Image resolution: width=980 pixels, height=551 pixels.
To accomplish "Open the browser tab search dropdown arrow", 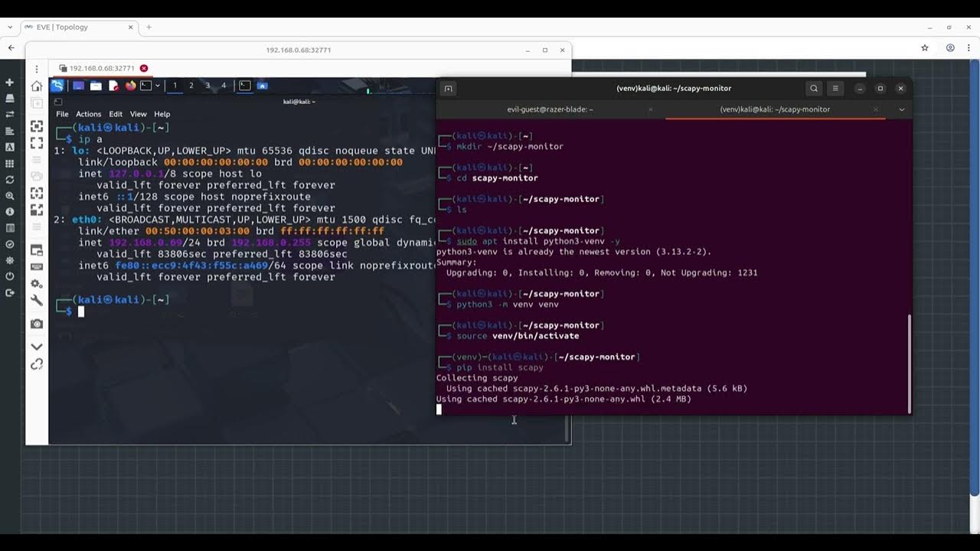I will coord(10,27).
